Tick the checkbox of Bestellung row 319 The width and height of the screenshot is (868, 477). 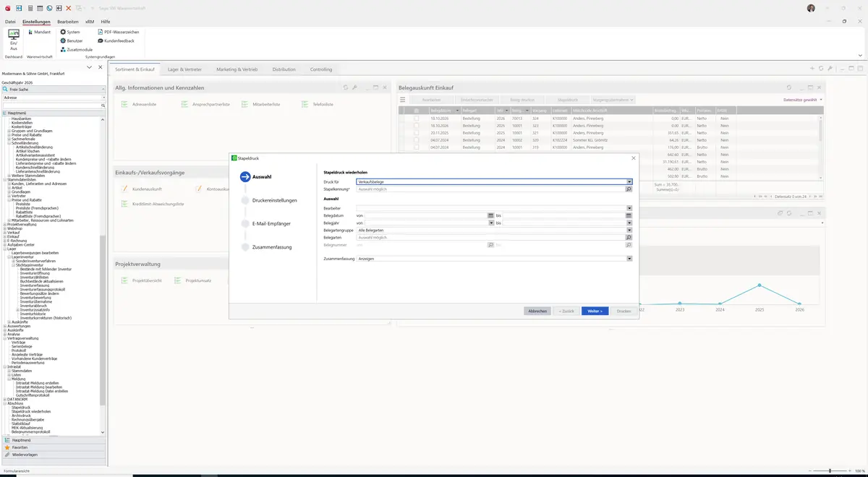416,147
